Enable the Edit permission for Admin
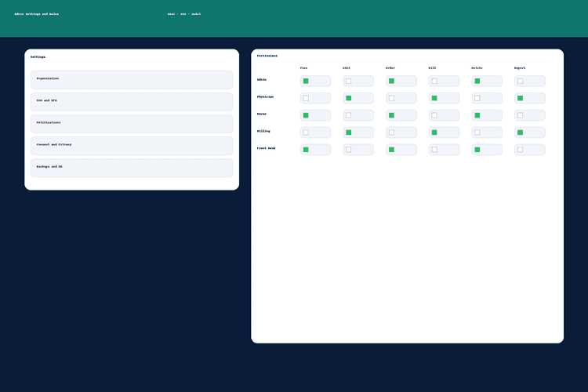 click(x=349, y=81)
